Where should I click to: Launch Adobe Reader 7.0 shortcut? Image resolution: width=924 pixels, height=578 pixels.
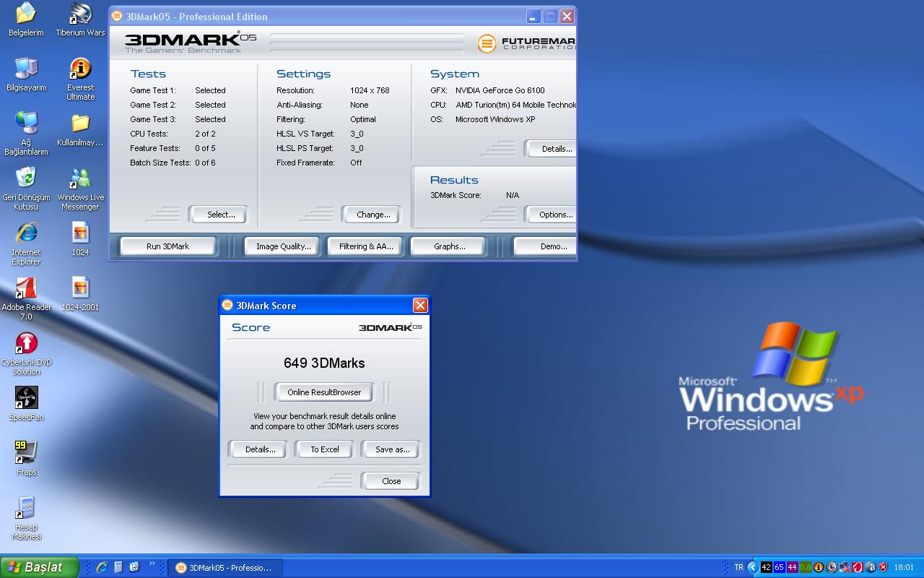26,298
